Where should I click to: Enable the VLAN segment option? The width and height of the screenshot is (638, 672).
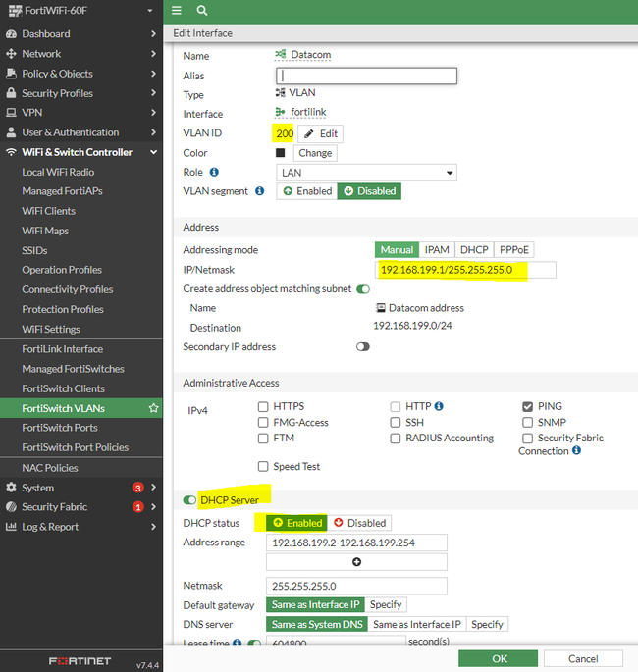pos(307,191)
